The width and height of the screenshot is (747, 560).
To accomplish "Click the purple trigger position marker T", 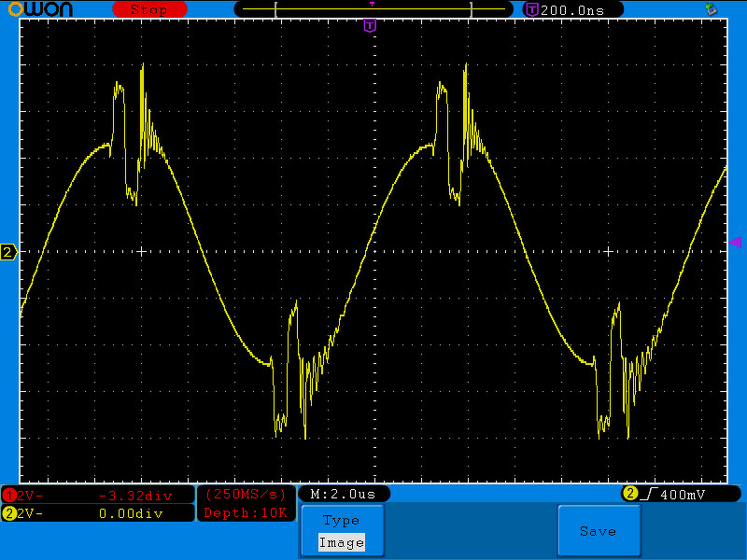I will [370, 25].
